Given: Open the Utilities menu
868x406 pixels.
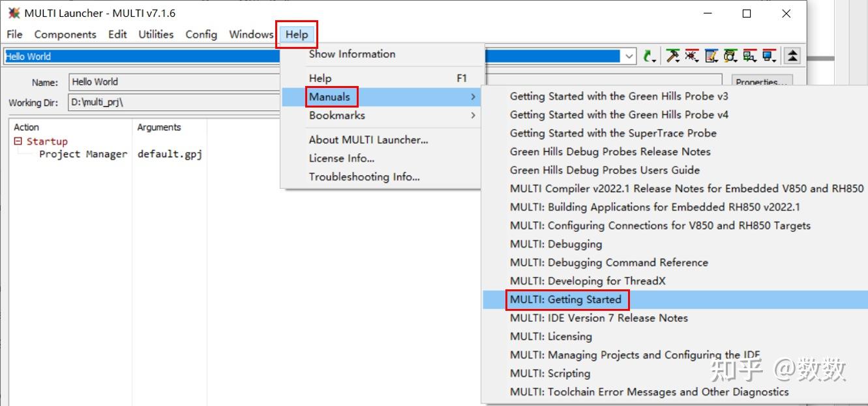Looking at the screenshot, I should [156, 35].
